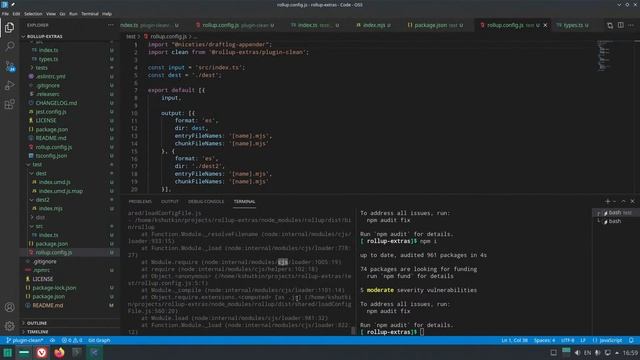Screen dimensions: 640x360
Task: Open the Explorer view in activity bar
Action: [9, 27]
